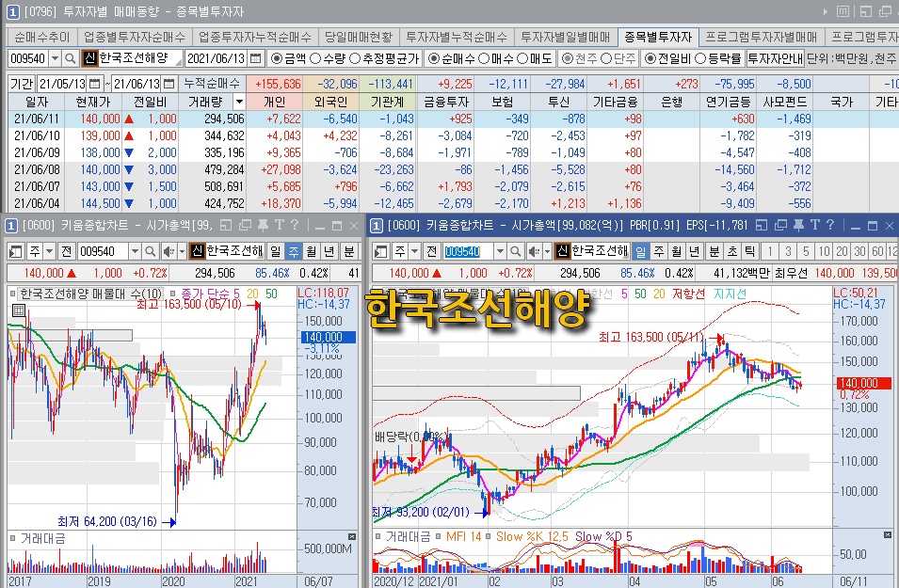Expand the 주 dropdown in the right chart toolbar

[x=414, y=251]
